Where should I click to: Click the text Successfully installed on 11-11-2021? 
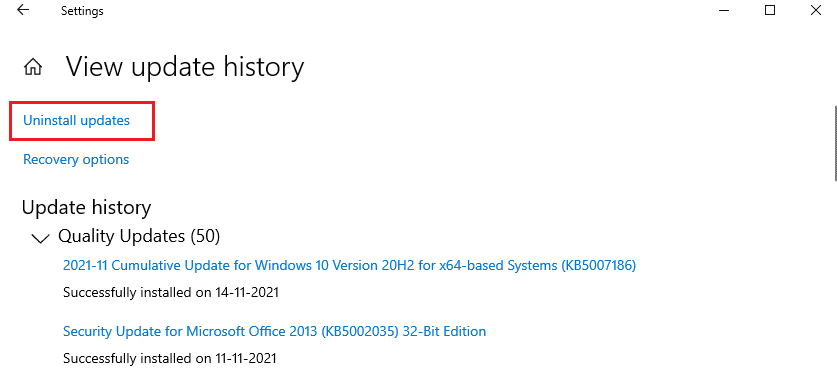pyautogui.click(x=170, y=358)
